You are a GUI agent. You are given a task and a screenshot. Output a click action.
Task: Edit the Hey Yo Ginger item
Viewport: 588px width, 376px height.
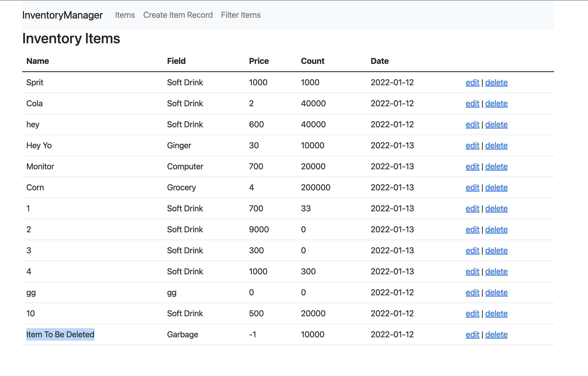coord(472,146)
